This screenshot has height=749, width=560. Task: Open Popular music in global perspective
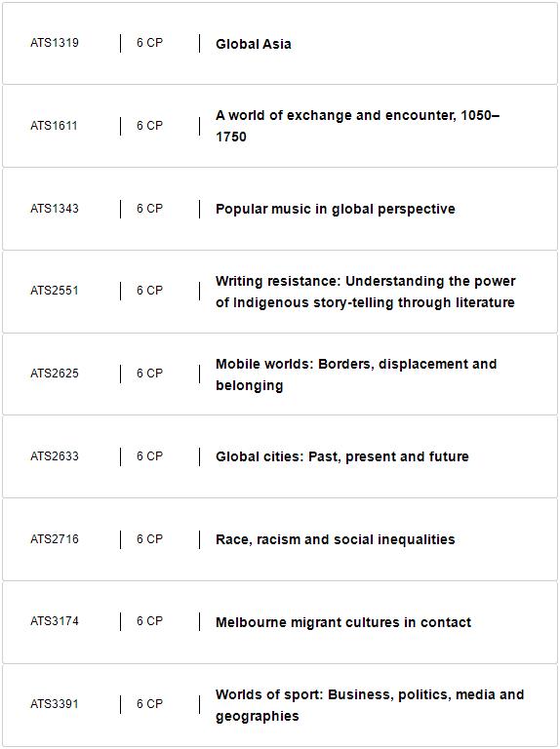(335, 209)
